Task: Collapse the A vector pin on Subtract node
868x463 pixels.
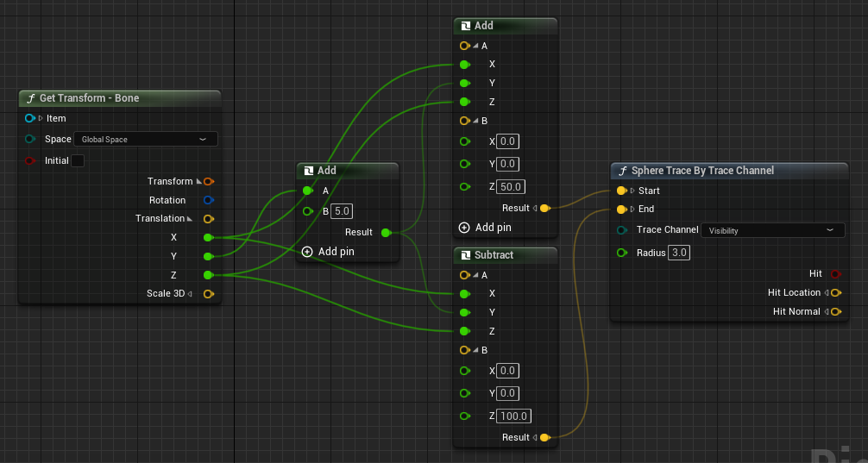Action: (476, 276)
